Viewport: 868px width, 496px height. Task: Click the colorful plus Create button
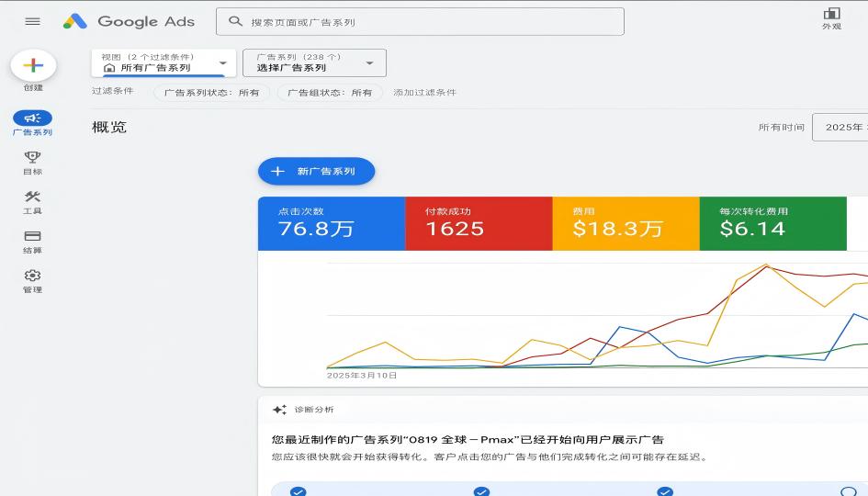33,65
